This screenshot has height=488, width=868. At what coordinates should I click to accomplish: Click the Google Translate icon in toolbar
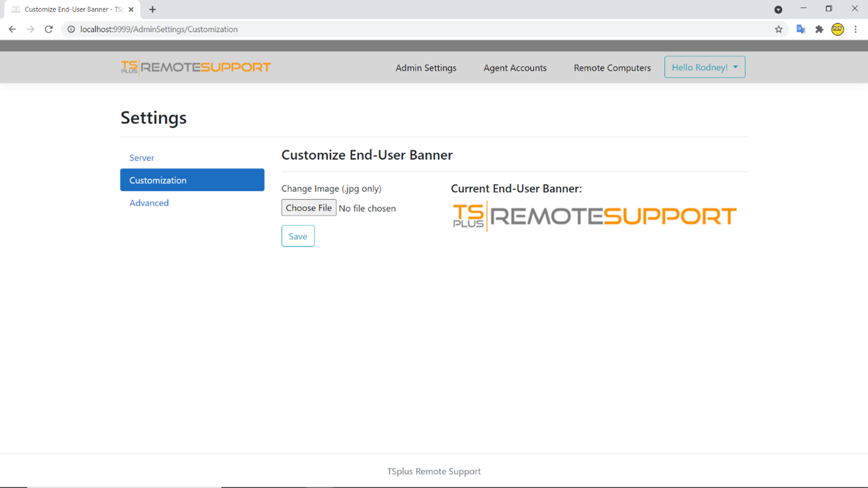coord(801,29)
